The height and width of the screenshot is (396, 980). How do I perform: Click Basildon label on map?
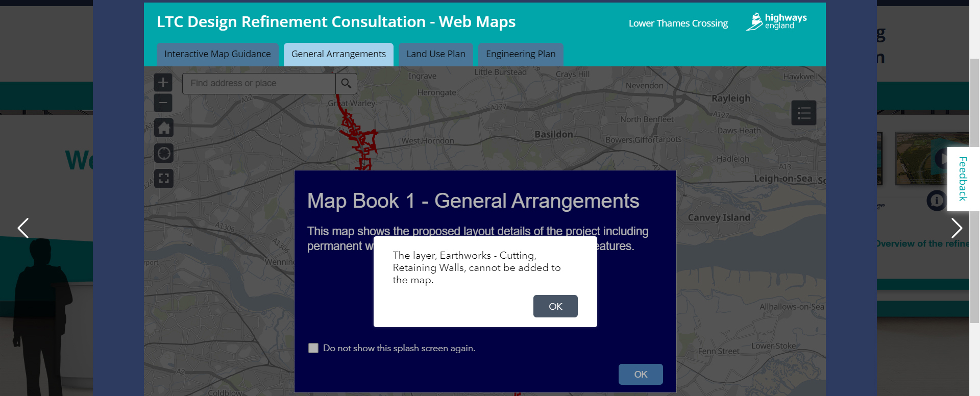pyautogui.click(x=554, y=134)
